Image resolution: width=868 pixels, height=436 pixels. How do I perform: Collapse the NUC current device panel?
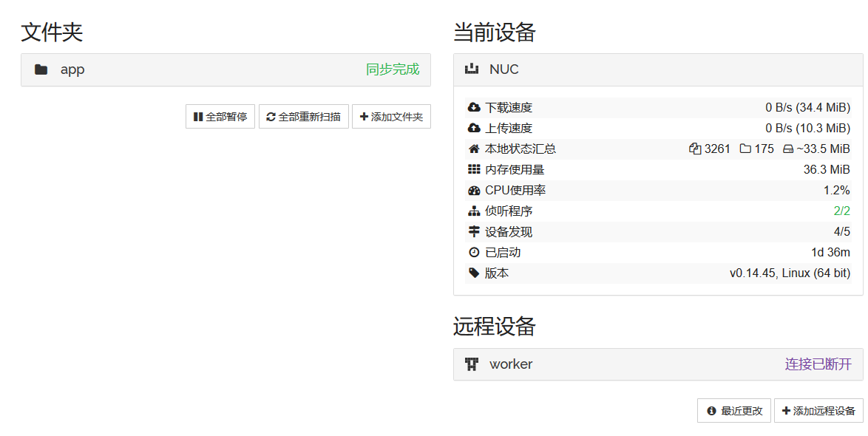click(658, 69)
